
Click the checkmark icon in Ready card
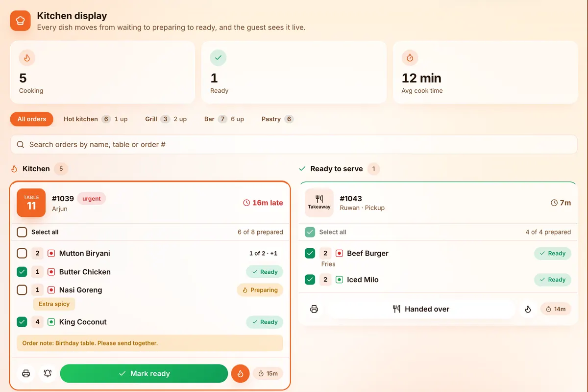218,57
